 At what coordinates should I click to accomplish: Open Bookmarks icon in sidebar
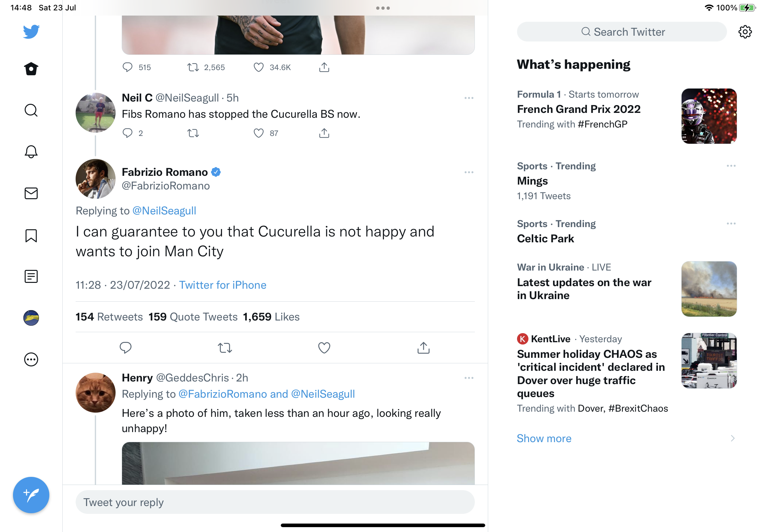[31, 236]
